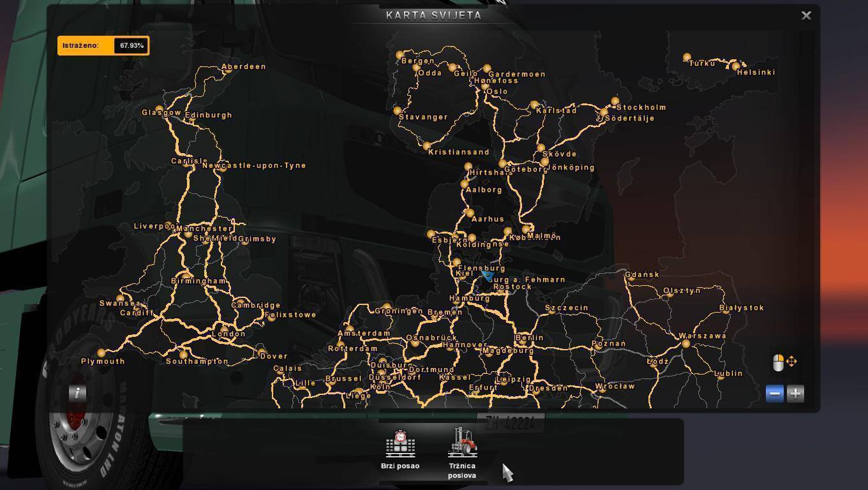The image size is (868, 490).
Task: Close the Karta svijeta map window
Action: pyautogui.click(x=806, y=16)
